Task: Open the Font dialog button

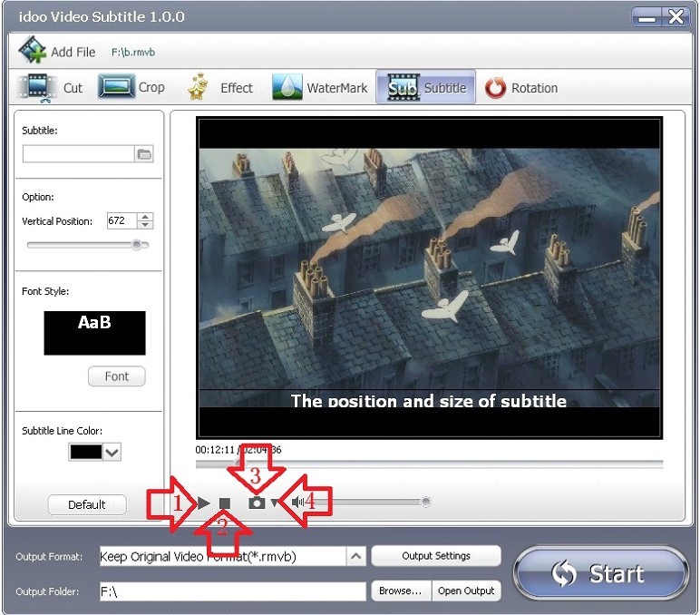Action: click(117, 376)
